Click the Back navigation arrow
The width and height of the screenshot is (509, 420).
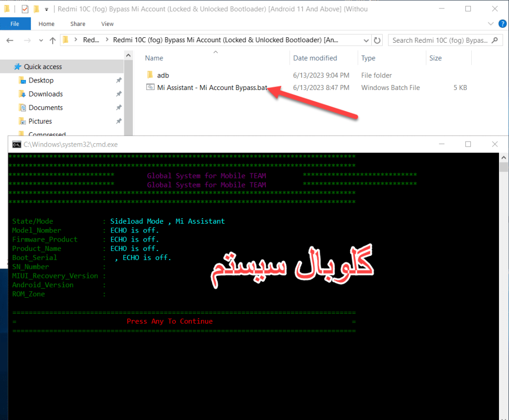10,40
